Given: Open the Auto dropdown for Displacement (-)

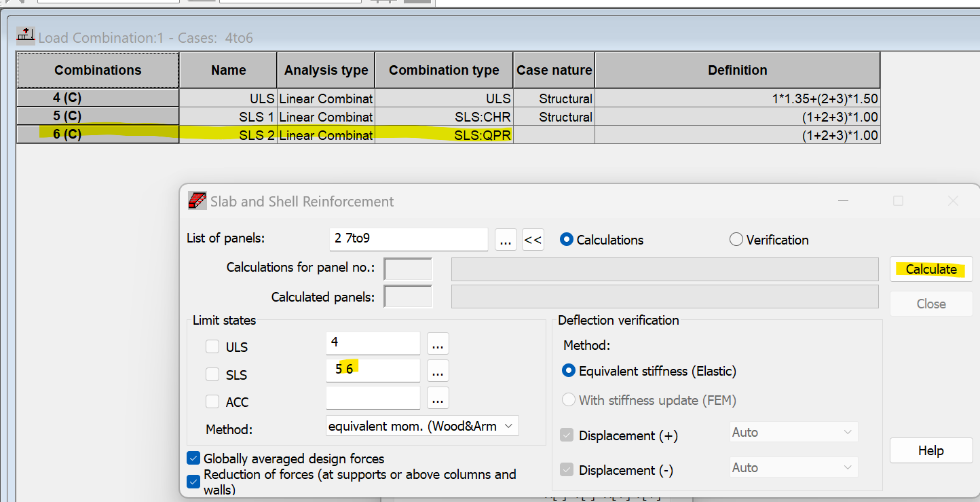Looking at the screenshot, I should click(794, 467).
